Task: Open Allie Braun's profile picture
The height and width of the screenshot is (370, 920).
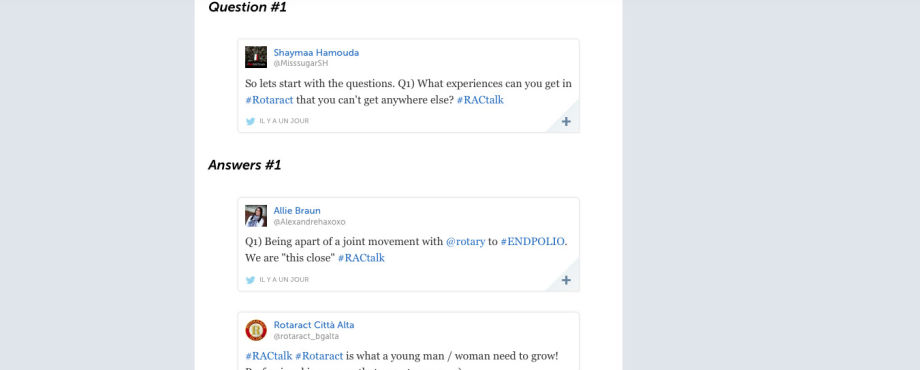Action: click(x=256, y=216)
